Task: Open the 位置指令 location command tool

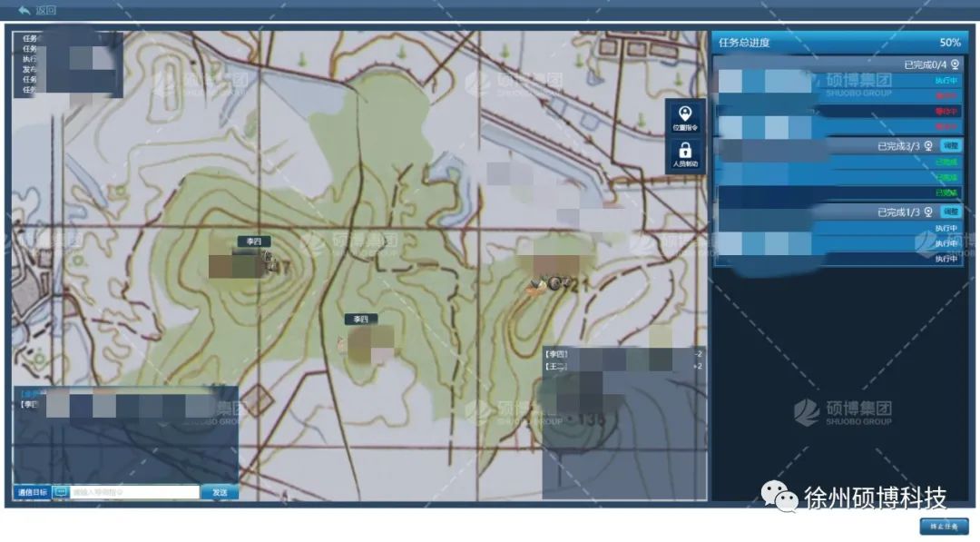Action: [685, 117]
